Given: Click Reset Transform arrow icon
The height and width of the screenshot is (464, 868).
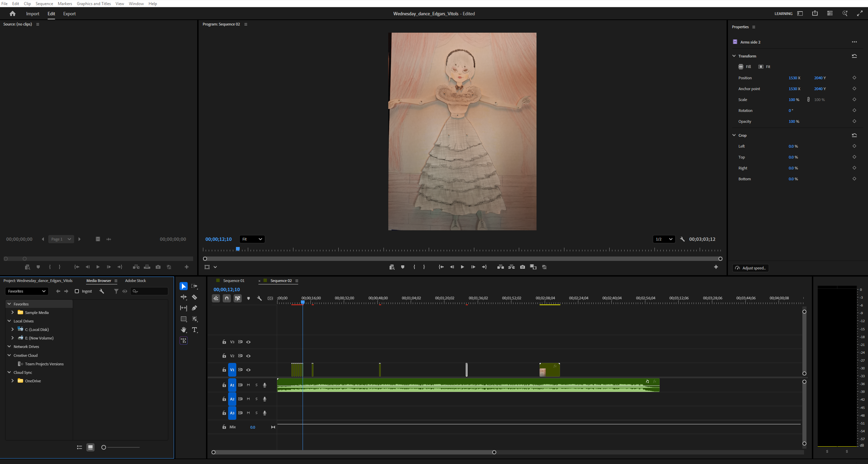Looking at the screenshot, I should (854, 56).
